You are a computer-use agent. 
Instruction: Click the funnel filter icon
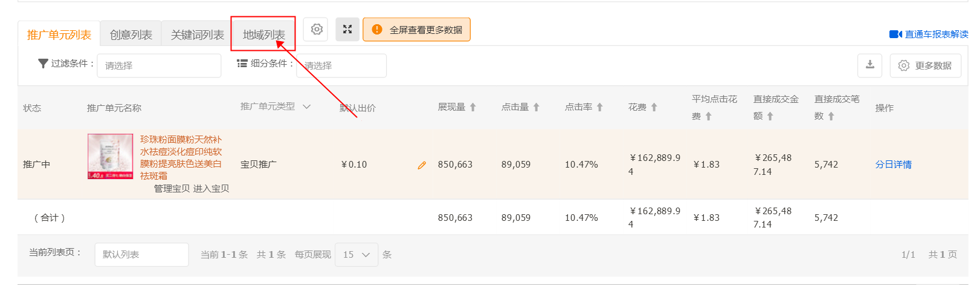point(43,64)
